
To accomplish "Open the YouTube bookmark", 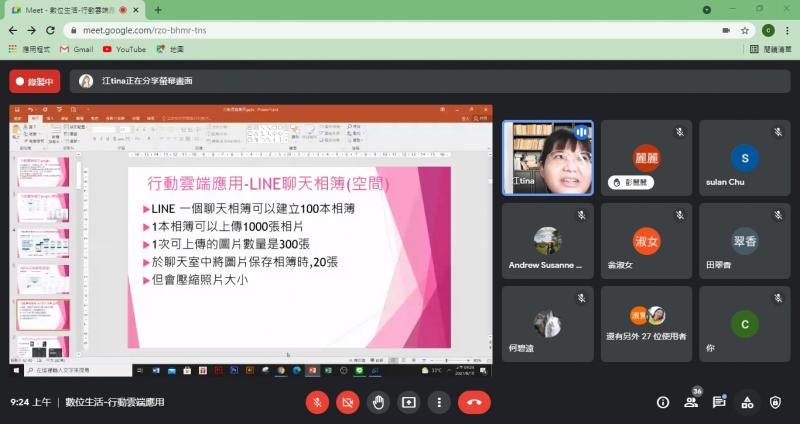I will 124,49.
